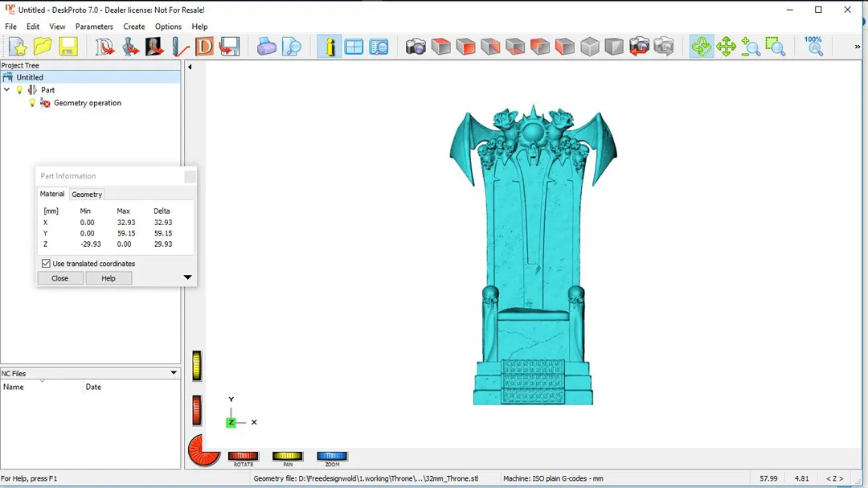This screenshot has width=868, height=488.
Task: Open the Create menu
Action: pyautogui.click(x=134, y=27)
